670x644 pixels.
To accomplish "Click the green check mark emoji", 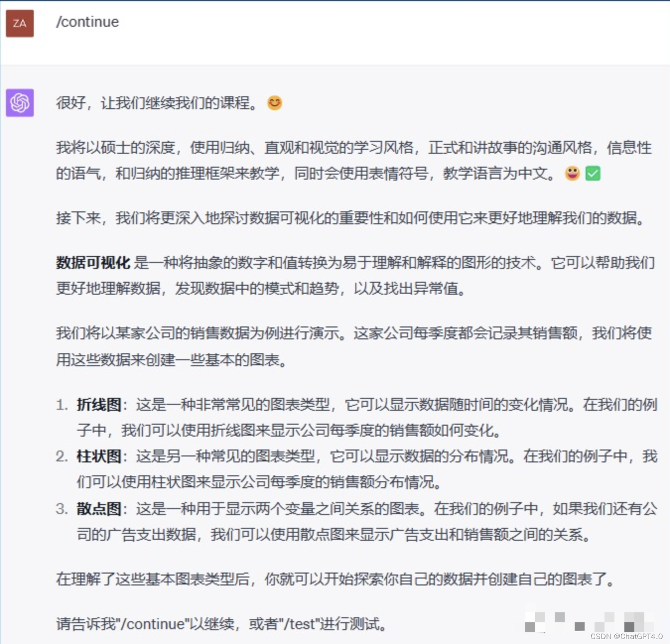I will pyautogui.click(x=593, y=173).
